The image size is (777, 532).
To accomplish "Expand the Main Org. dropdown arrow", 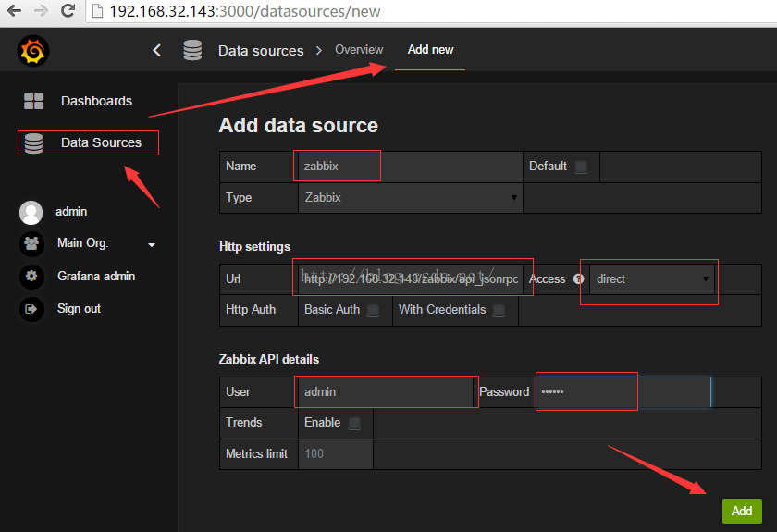I will [x=152, y=244].
